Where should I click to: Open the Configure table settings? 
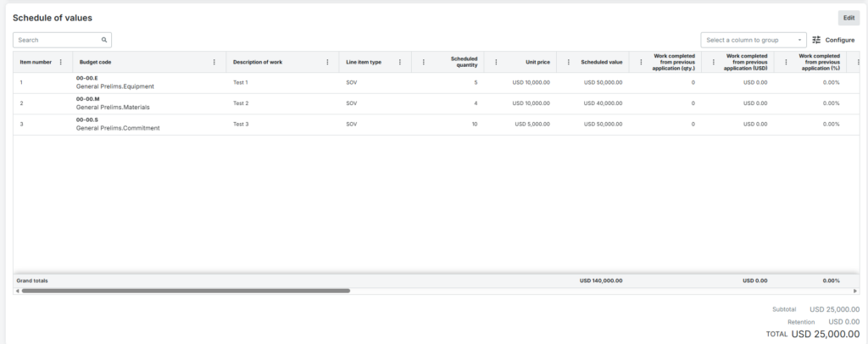(x=833, y=40)
